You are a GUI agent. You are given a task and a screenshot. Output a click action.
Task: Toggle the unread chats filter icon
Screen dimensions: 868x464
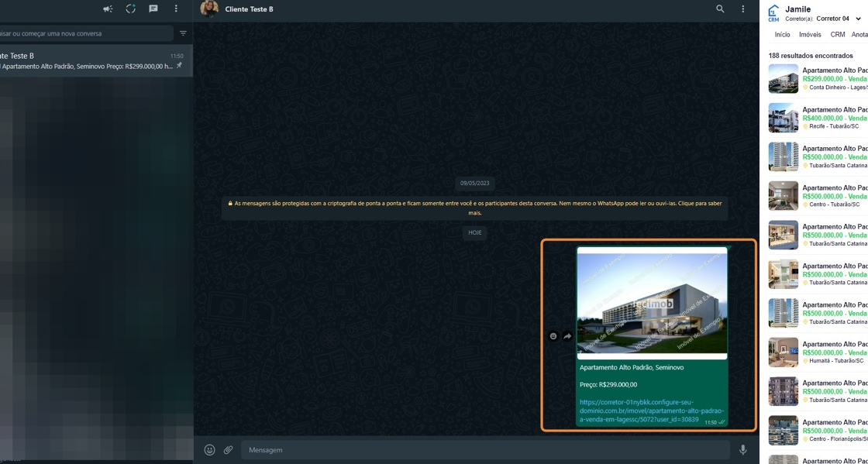click(x=183, y=33)
